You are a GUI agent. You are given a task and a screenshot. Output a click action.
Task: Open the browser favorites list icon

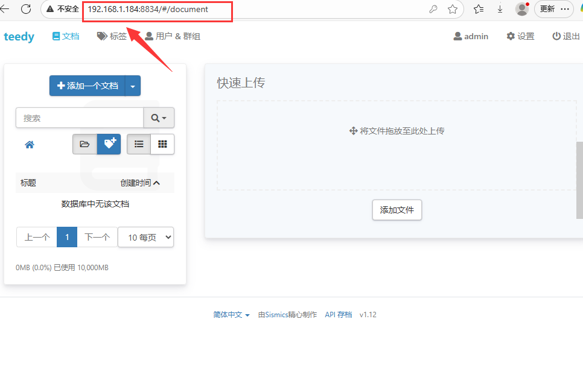[x=479, y=9]
